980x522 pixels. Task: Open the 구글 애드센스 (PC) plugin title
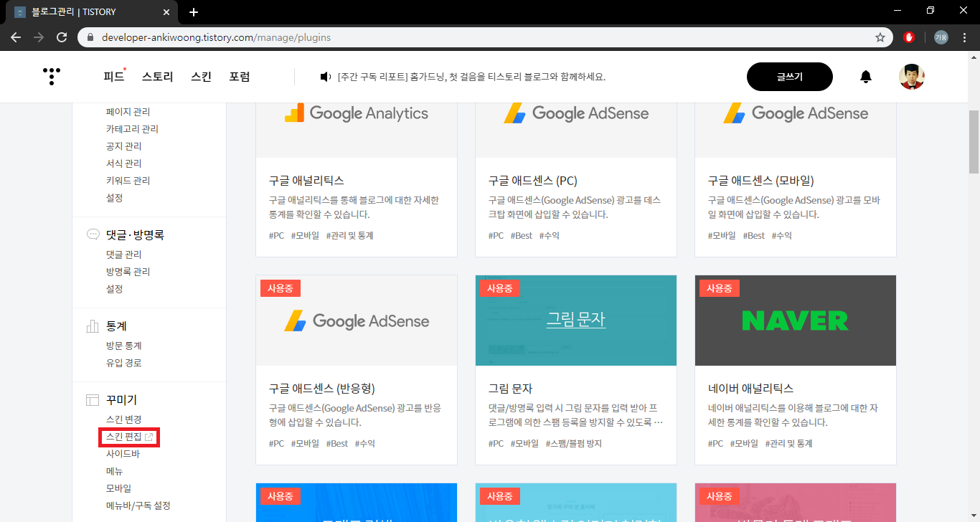point(532,181)
